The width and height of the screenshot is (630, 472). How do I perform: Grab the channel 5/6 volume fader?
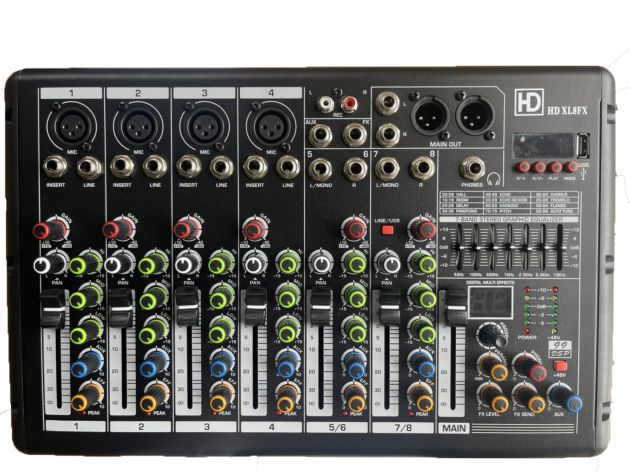click(321, 307)
